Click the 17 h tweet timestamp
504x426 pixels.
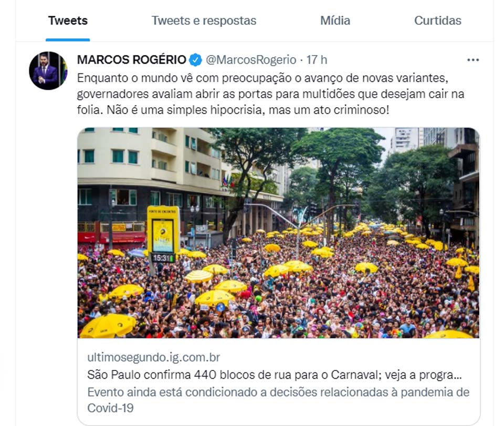pyautogui.click(x=317, y=60)
